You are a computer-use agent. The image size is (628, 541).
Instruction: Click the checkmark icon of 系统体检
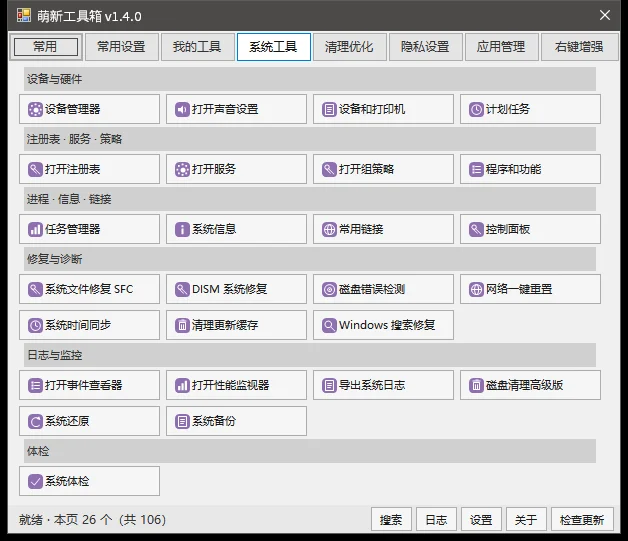point(35,481)
